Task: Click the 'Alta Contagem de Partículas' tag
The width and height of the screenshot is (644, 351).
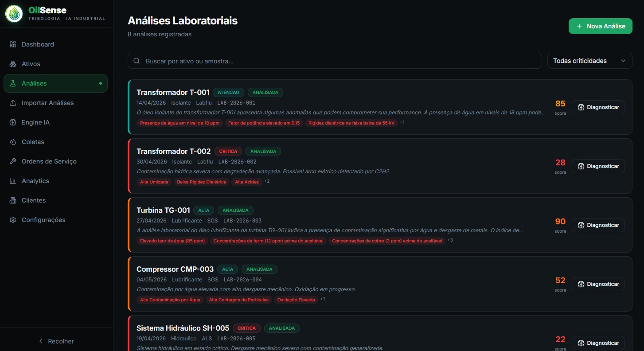Action: pos(239,300)
